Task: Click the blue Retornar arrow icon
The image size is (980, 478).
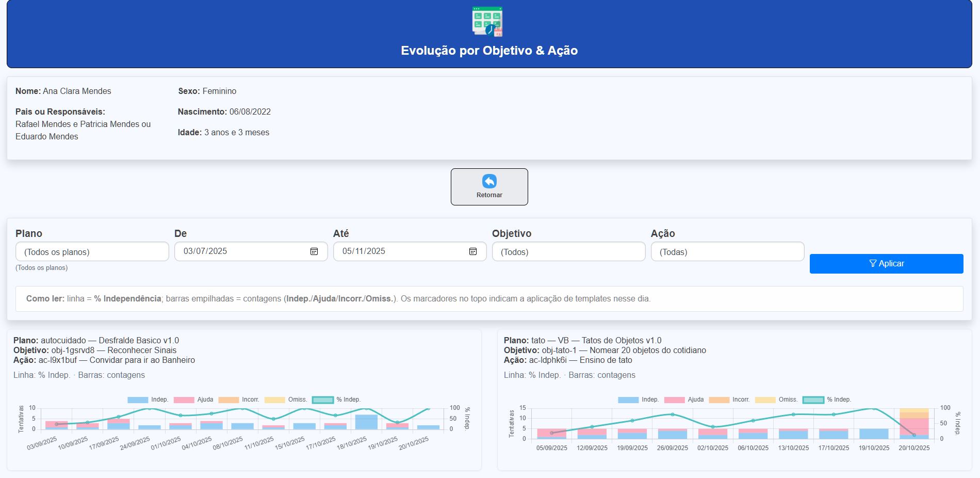Action: pos(489,181)
